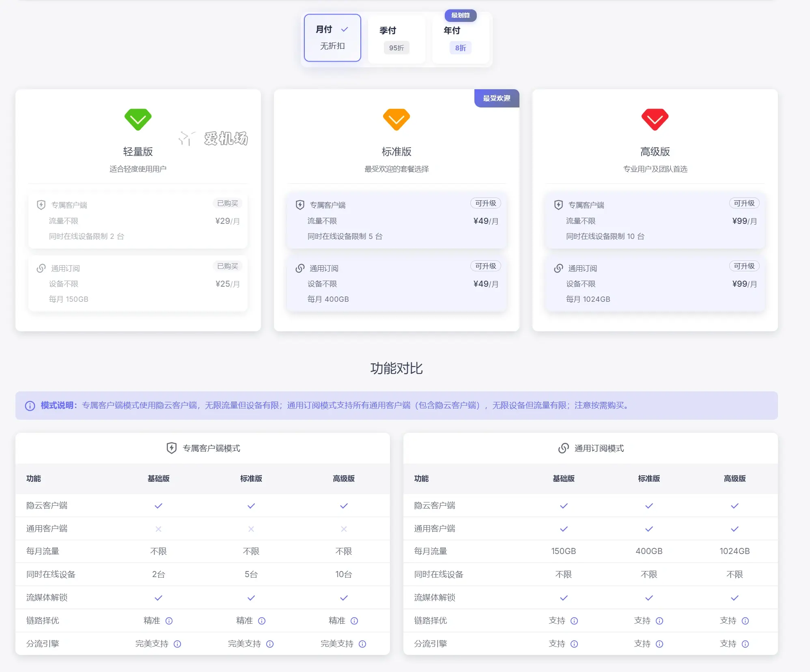The image size is (810, 672).
Task: Click the shield icon in 专属客户端模式 table header
Action: (x=172, y=448)
